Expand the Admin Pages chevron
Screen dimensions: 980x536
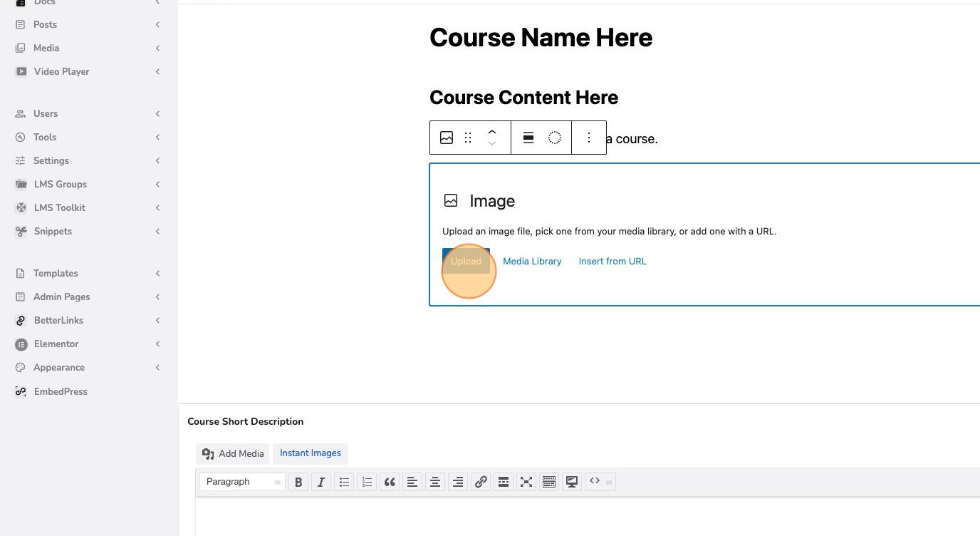157,297
